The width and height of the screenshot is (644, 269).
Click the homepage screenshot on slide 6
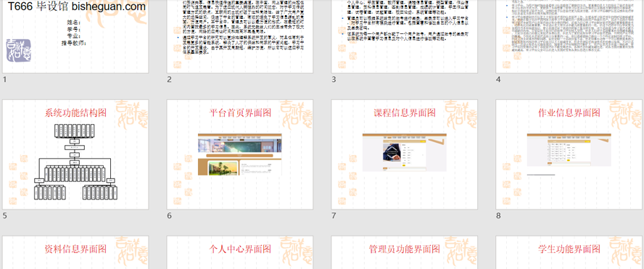tap(240, 154)
